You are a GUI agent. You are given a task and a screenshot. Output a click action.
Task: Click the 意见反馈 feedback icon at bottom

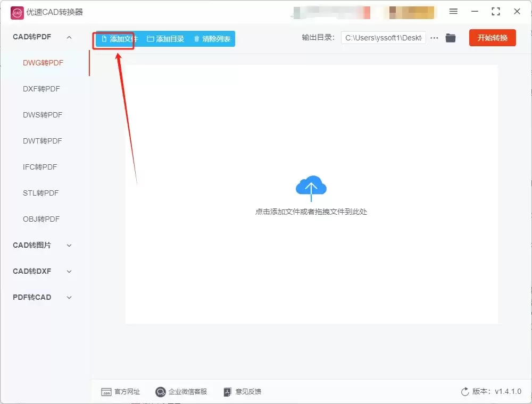coord(227,392)
